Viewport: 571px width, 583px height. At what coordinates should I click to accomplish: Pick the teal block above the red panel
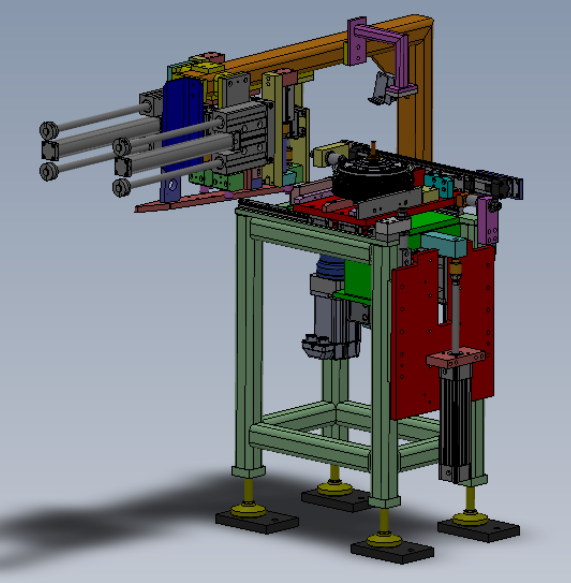pyautogui.click(x=443, y=244)
